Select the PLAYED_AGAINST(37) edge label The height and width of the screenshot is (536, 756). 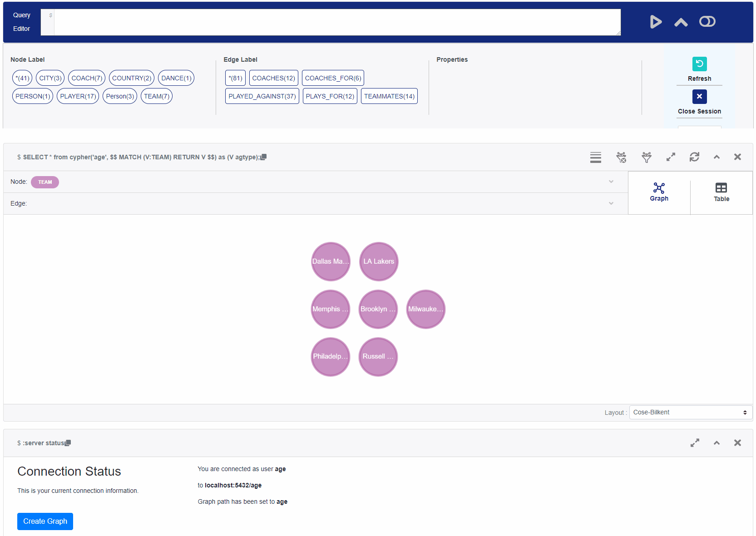262,96
